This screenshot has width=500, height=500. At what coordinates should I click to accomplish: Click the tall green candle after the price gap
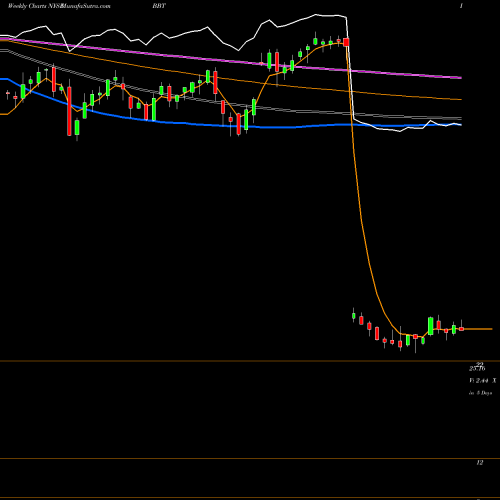point(431,326)
